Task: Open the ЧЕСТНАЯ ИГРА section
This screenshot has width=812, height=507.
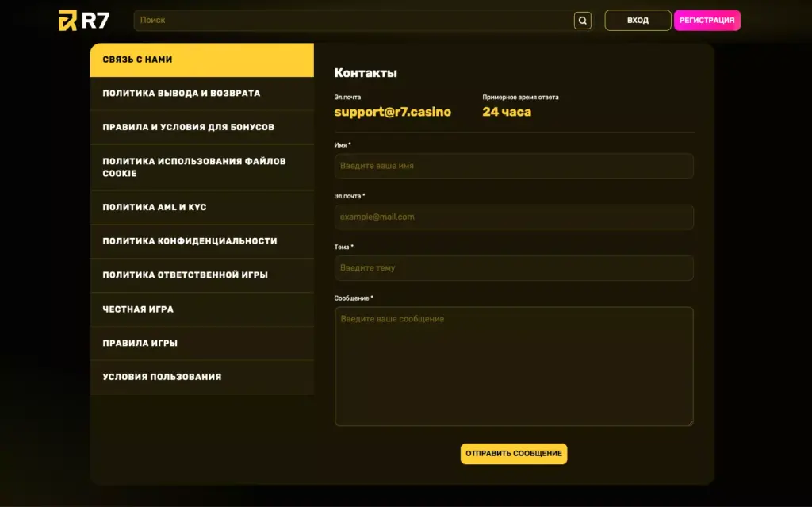Action: pyautogui.click(x=202, y=309)
